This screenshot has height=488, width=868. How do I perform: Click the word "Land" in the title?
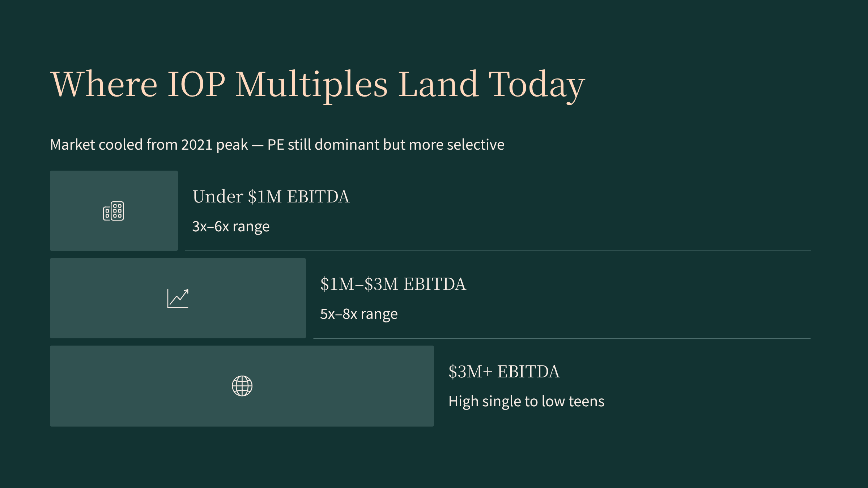click(438, 84)
